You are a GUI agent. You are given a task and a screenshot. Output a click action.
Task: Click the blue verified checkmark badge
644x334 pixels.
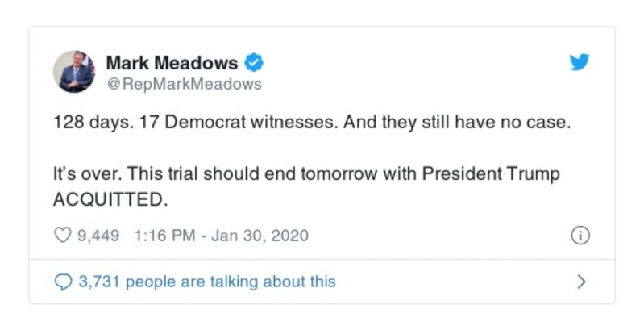[255, 62]
